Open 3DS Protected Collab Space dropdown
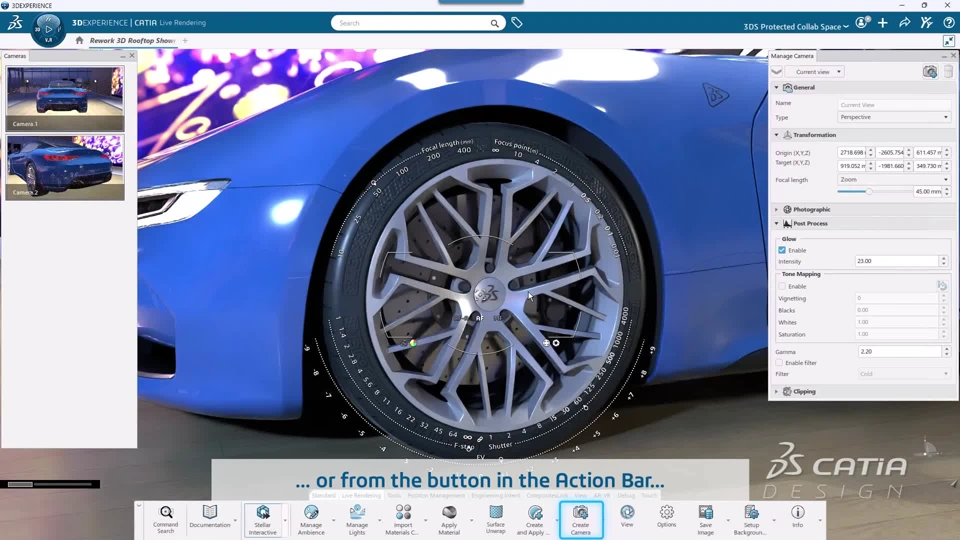 point(796,26)
